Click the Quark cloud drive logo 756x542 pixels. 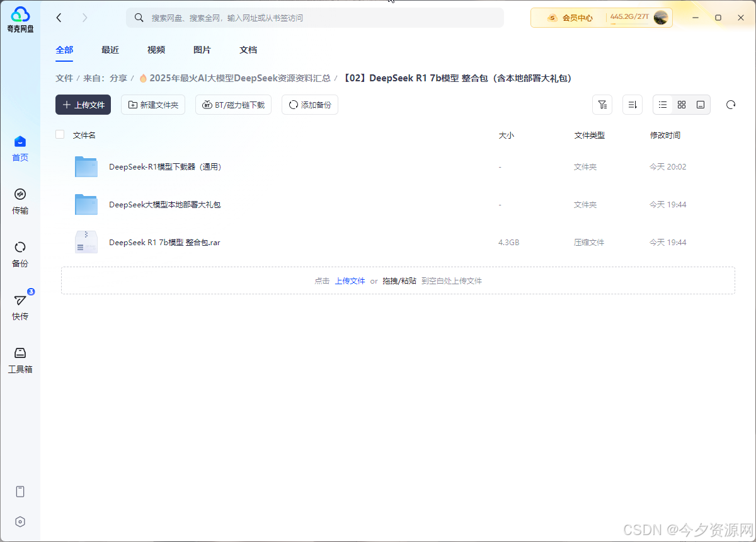[x=20, y=18]
